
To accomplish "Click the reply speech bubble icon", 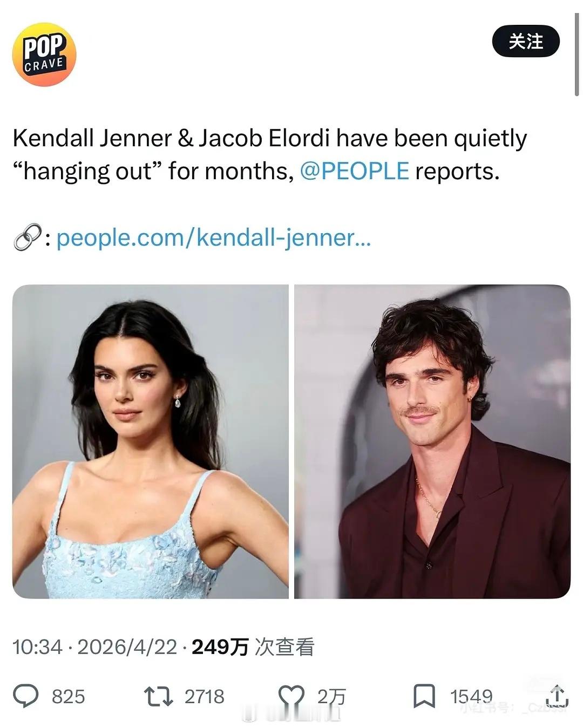I will 26,696.
